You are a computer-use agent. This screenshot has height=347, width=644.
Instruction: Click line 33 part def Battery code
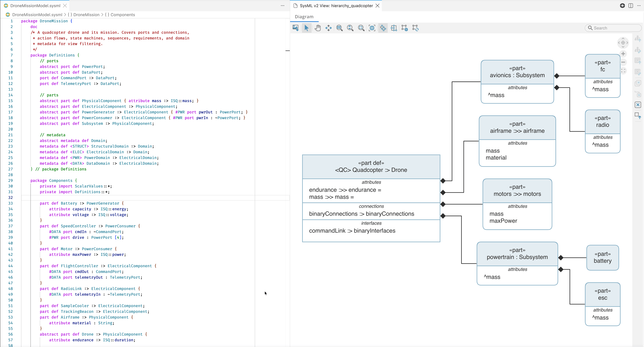(82, 203)
